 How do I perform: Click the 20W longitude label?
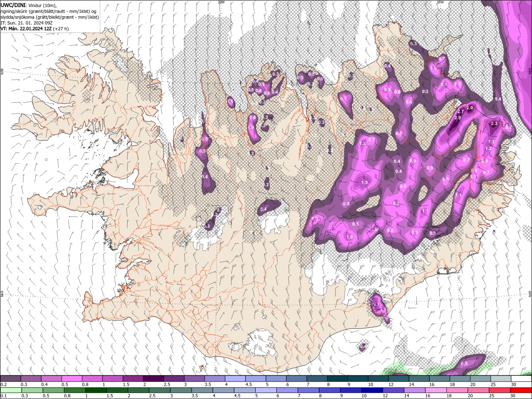pos(221,2)
